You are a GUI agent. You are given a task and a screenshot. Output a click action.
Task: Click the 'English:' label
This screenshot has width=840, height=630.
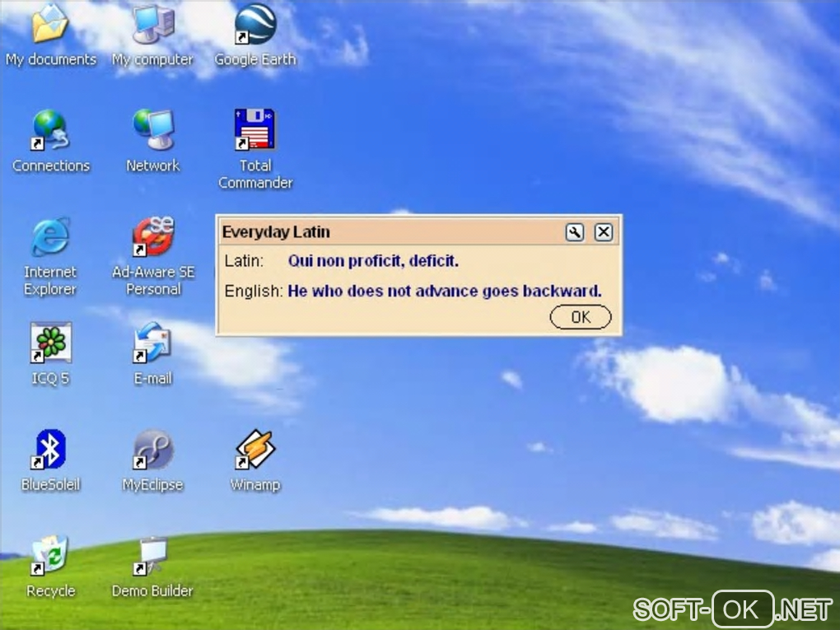click(x=254, y=291)
